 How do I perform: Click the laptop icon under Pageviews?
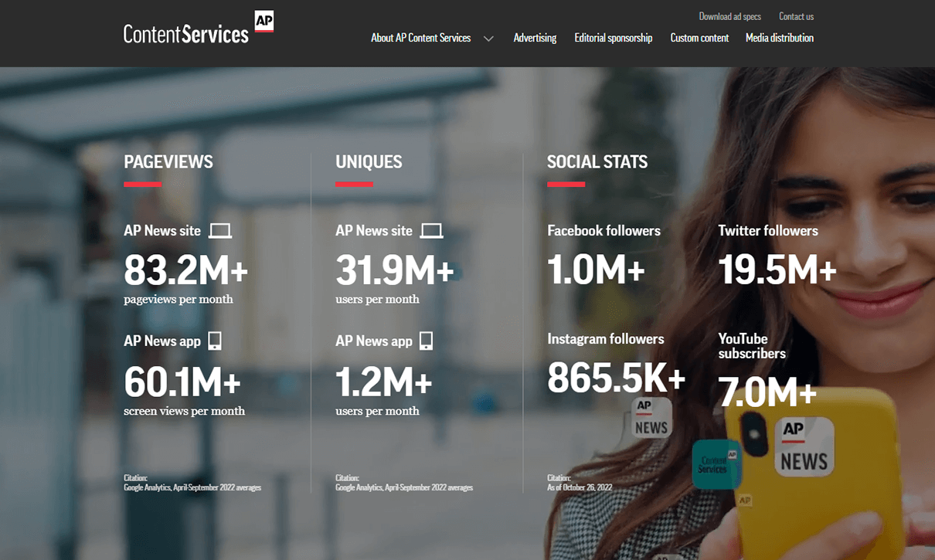[x=220, y=230]
